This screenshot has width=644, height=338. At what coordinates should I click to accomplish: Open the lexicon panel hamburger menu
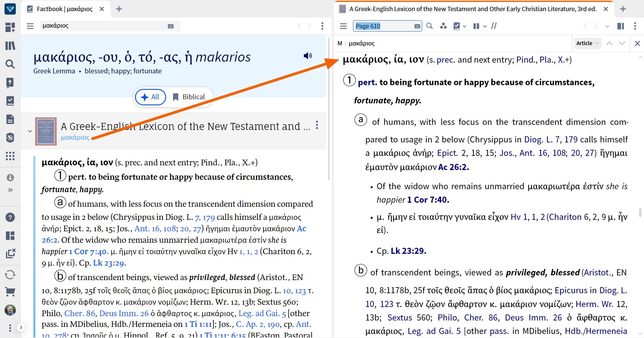(344, 26)
